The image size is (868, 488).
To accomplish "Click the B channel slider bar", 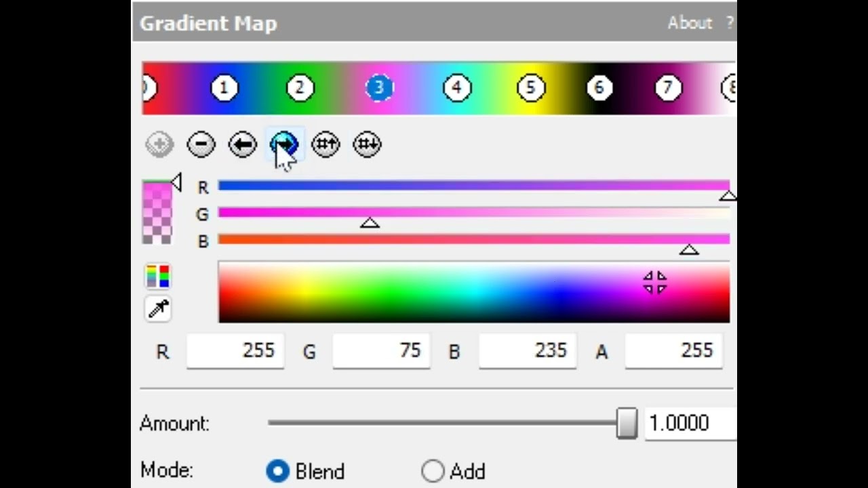I will click(x=474, y=239).
